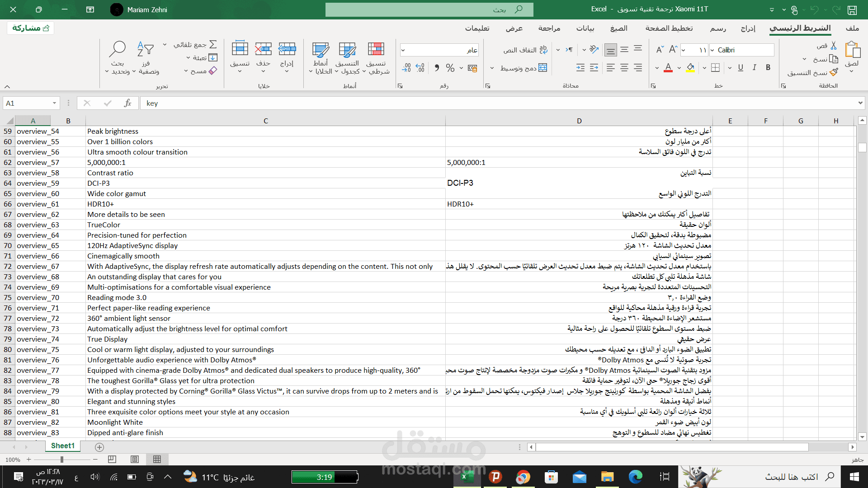This screenshot has height=488, width=868.
Task: Open the font size dropdown
Action: tap(684, 50)
